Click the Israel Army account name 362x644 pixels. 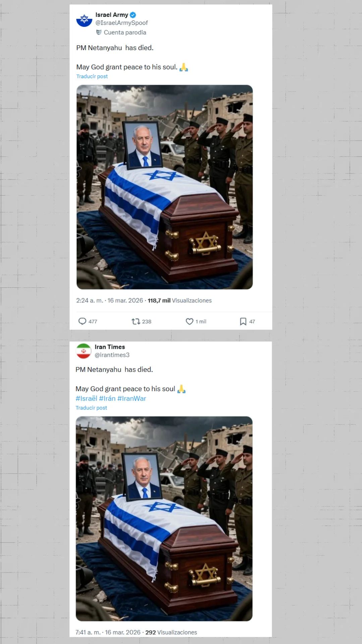coord(112,15)
